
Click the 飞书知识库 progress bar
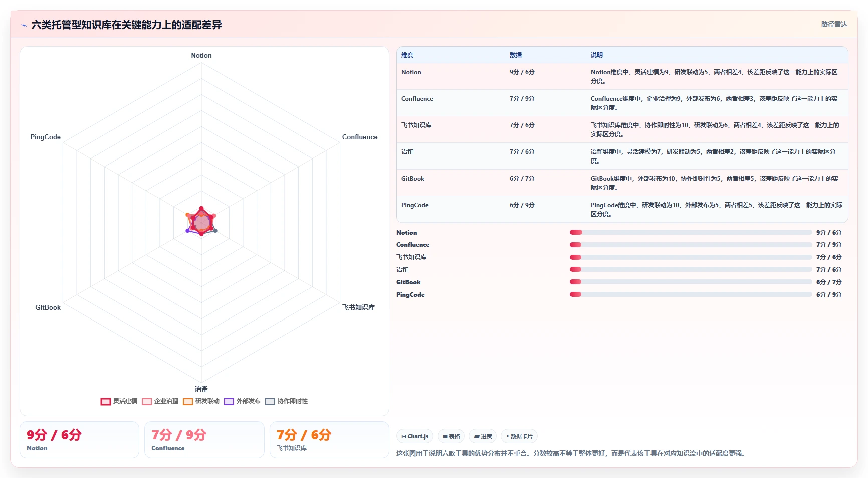click(691, 257)
